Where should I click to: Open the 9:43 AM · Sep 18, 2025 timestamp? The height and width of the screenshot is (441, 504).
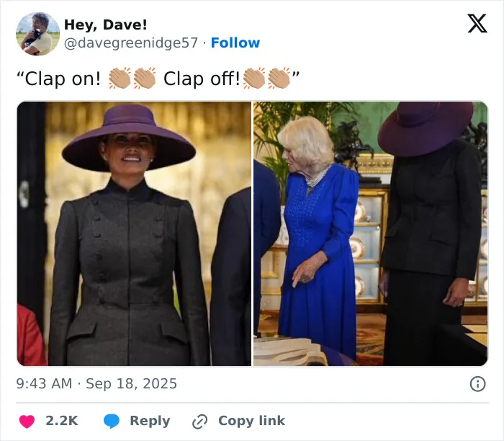(x=96, y=383)
